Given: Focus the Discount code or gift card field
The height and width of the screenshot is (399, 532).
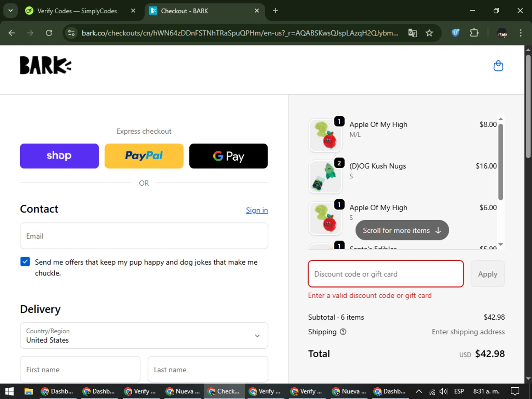Looking at the screenshot, I should point(386,274).
